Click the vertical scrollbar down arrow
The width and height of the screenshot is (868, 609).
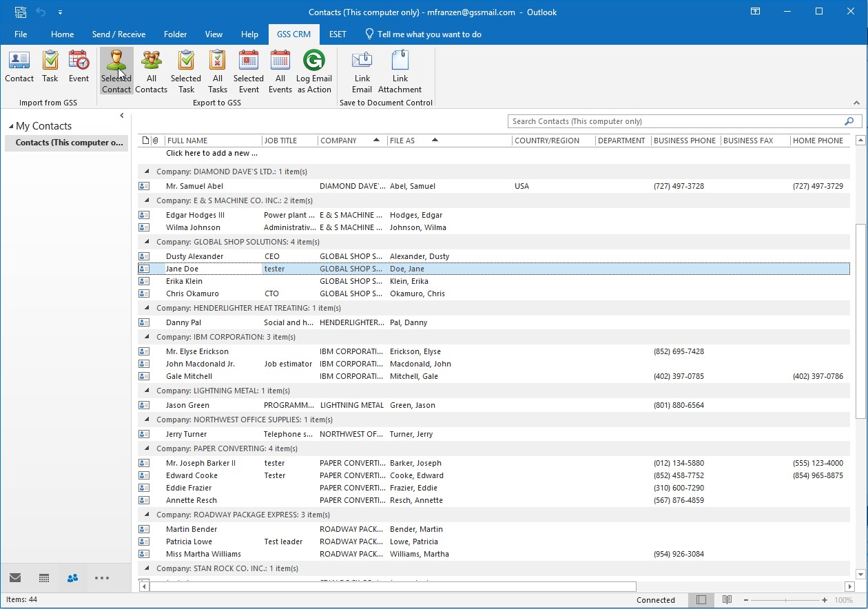pyautogui.click(x=860, y=574)
